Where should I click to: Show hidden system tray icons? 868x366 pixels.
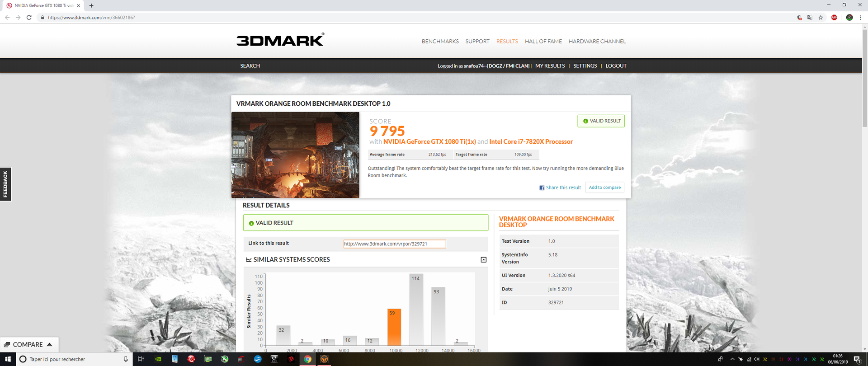point(732,359)
